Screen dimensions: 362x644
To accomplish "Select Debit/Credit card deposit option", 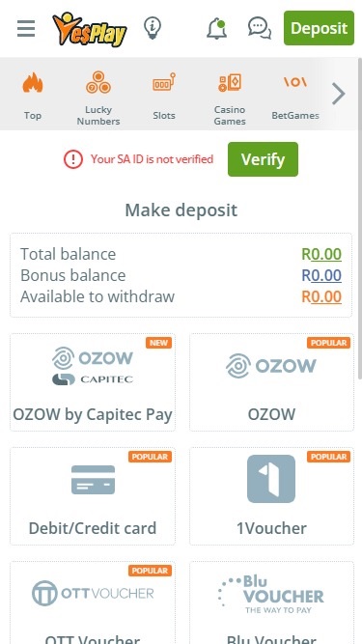I will pyautogui.click(x=93, y=496).
